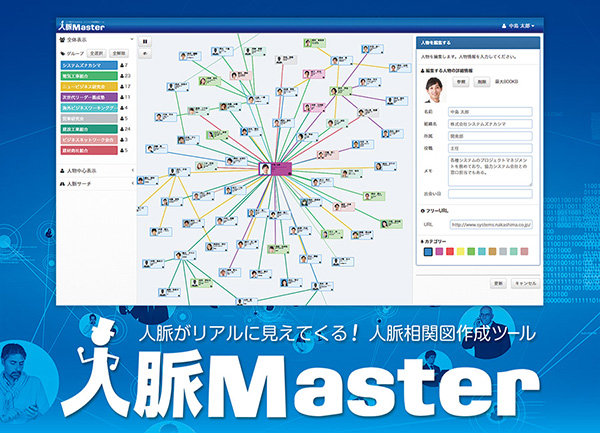The image size is (600, 433).
Task: Click the 人物を編集する panel header
Action: [478, 42]
